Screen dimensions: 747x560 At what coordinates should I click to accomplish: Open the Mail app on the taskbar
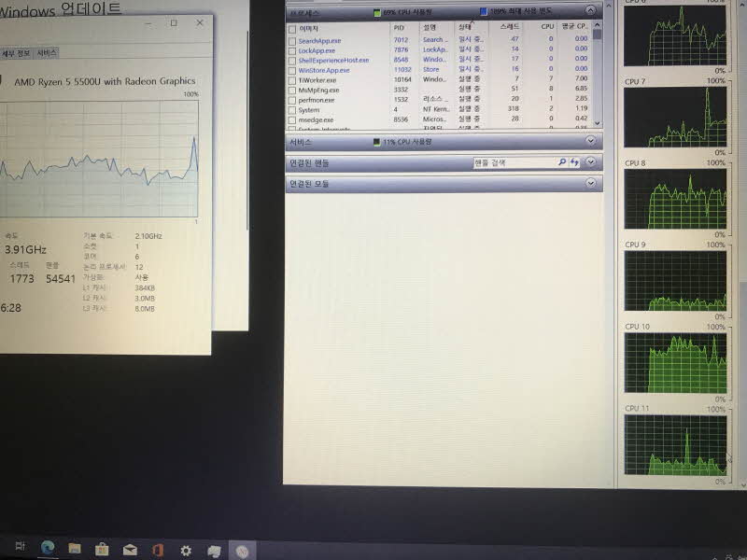[130, 550]
